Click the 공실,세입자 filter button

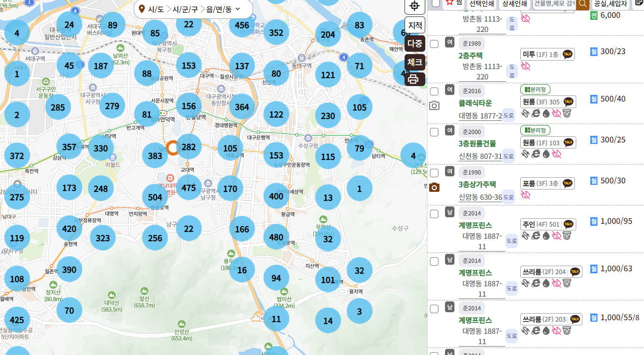click(x=611, y=4)
